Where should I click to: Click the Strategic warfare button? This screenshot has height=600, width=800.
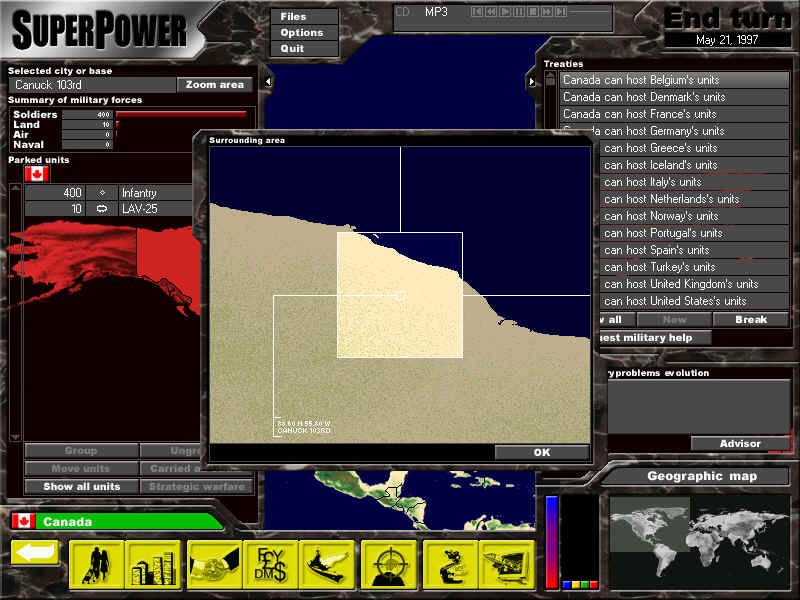click(197, 486)
